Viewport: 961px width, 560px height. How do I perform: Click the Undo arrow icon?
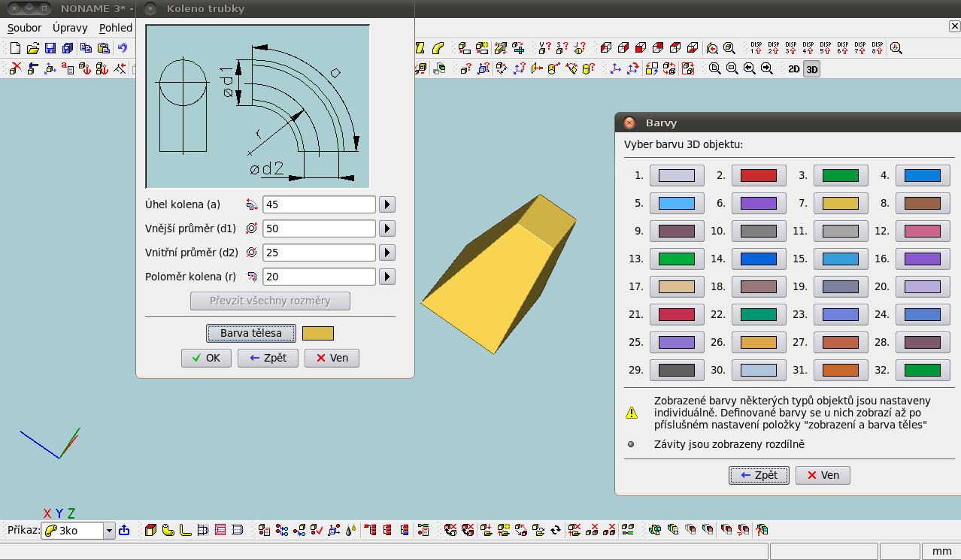click(x=122, y=48)
